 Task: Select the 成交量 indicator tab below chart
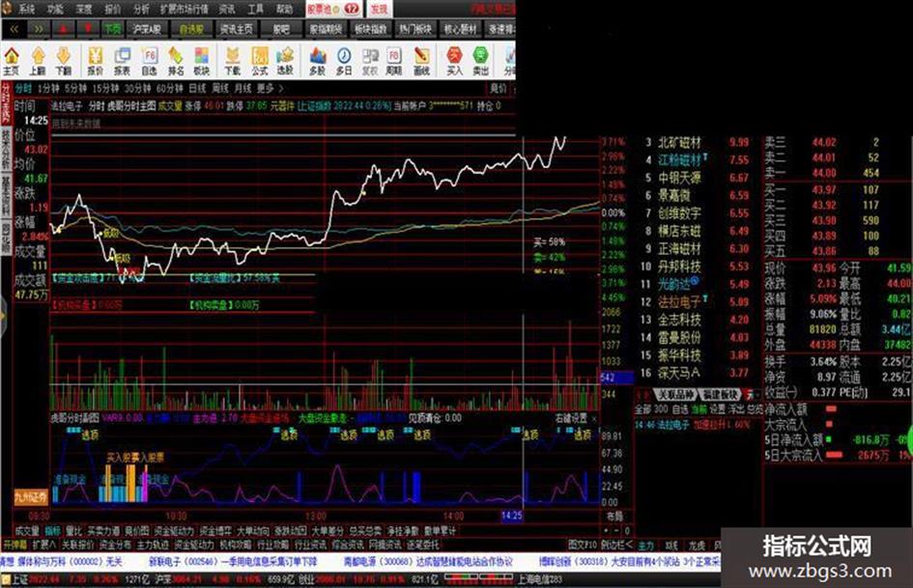(x=27, y=531)
